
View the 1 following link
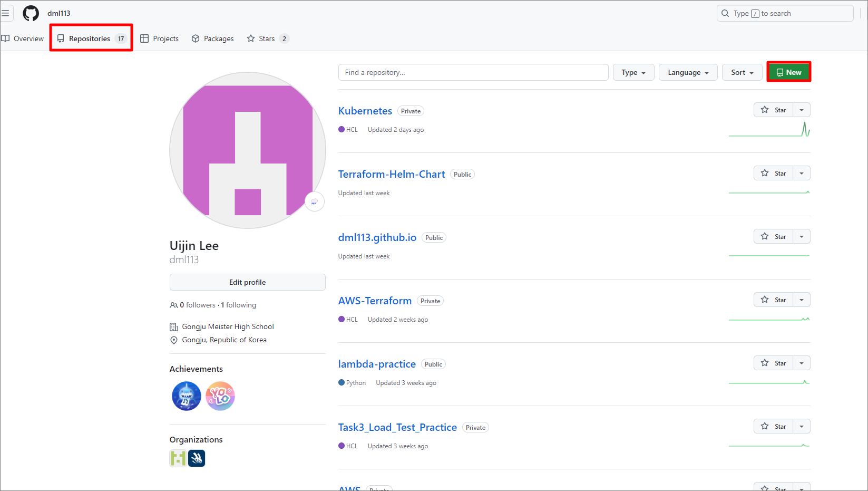tap(238, 305)
